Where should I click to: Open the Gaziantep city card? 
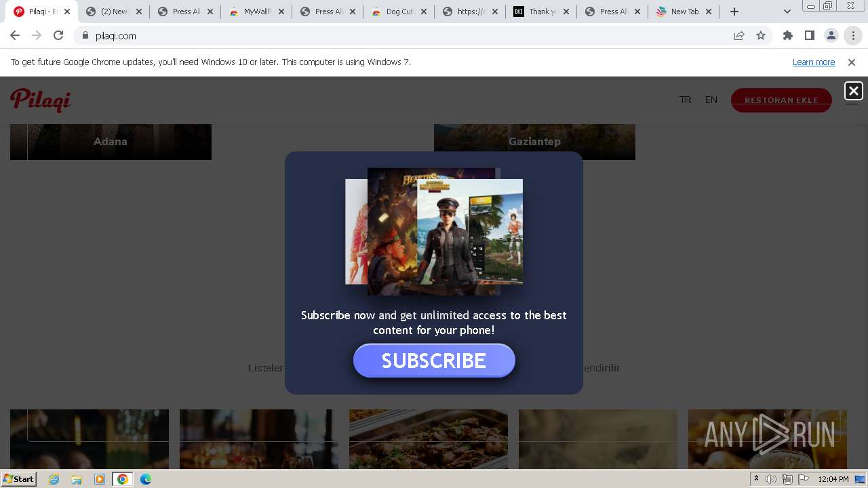(534, 142)
